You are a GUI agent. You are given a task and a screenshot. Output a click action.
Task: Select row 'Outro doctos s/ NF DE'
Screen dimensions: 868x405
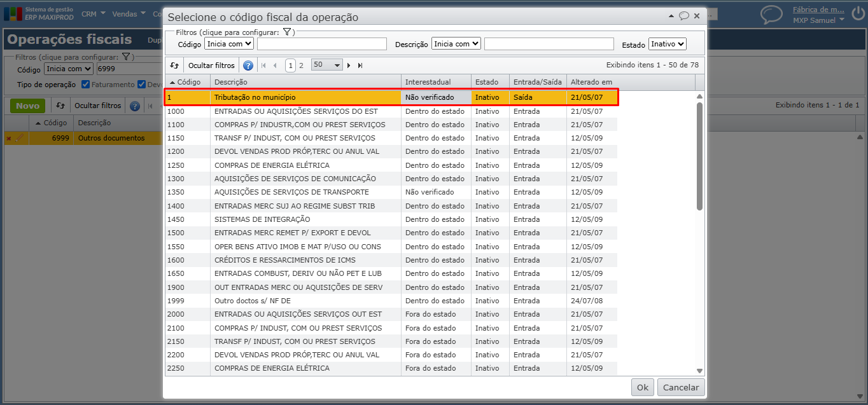391,301
